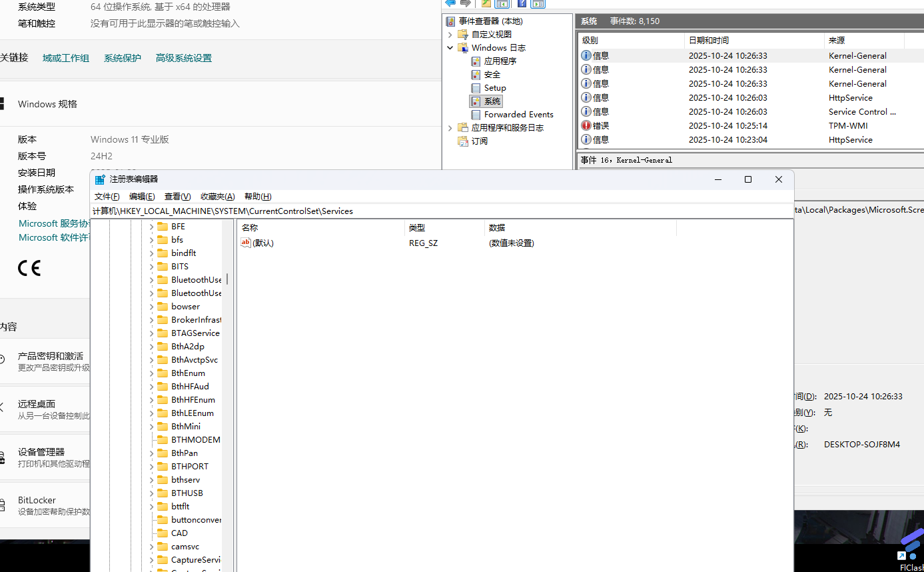Click the (默认) registry value ab icon
Screen dimensions: 924x572
tap(246, 243)
